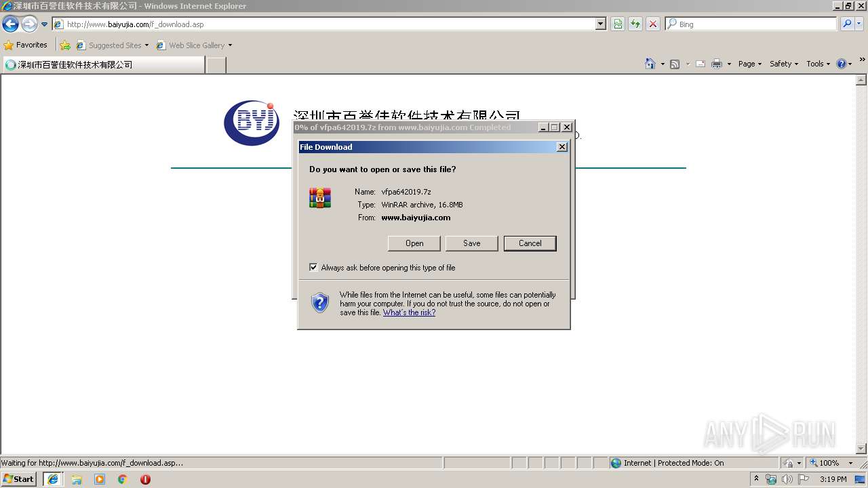Click the 3:19 PM taskbar clock
Image resolution: width=868 pixels, height=488 pixels.
point(833,479)
